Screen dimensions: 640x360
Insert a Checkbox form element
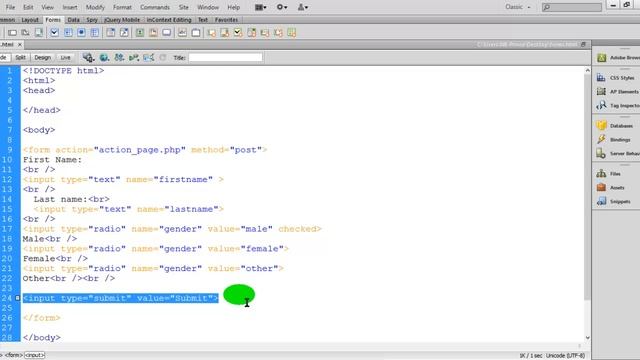click(x=54, y=33)
